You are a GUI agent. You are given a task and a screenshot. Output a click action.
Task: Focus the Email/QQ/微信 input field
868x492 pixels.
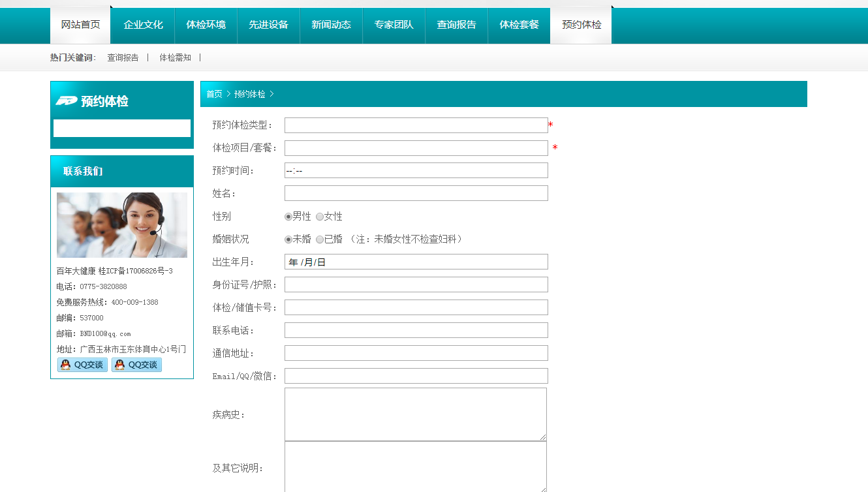(416, 376)
